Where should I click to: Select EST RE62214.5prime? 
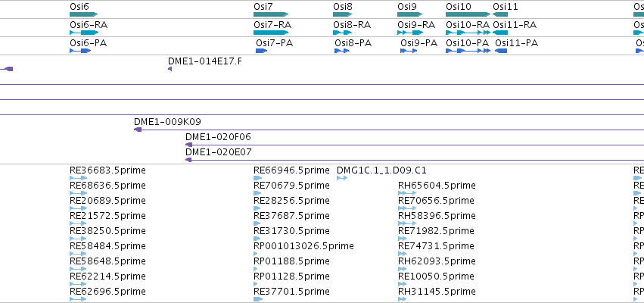coord(79,284)
